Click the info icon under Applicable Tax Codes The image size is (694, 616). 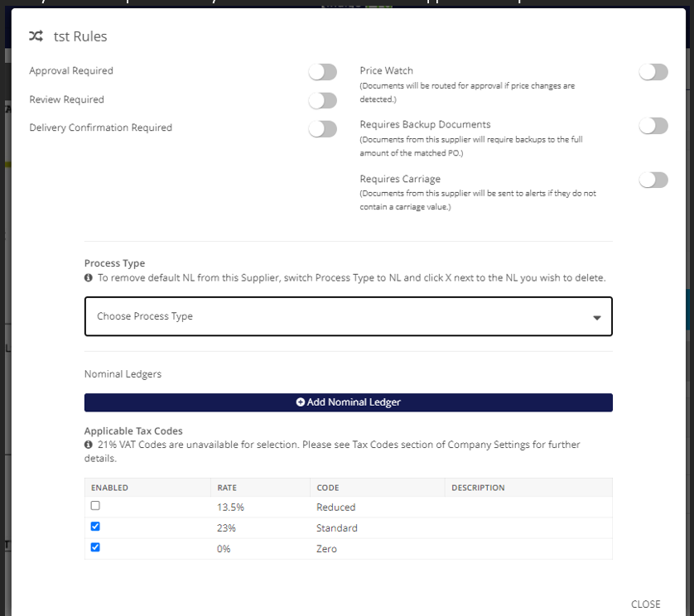89,445
